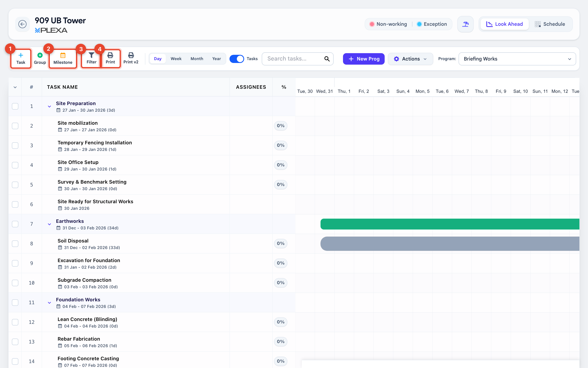Click the Print button
The width and height of the screenshot is (588, 368).
click(110, 58)
